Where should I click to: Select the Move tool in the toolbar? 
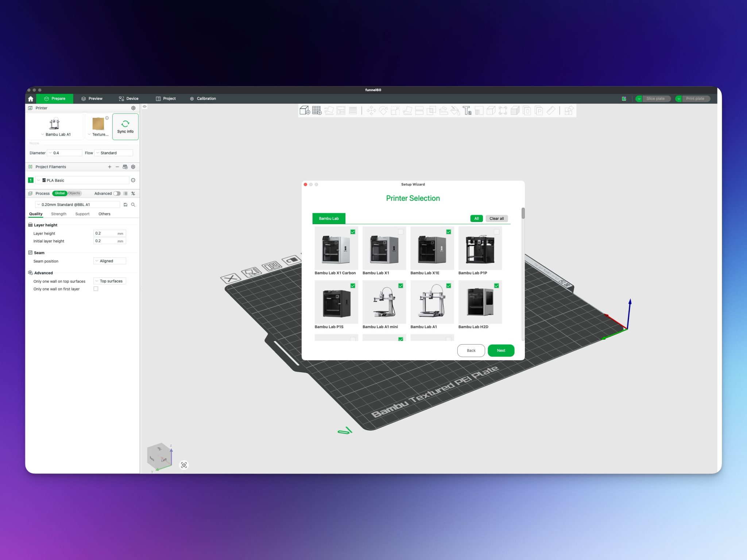[x=372, y=110]
